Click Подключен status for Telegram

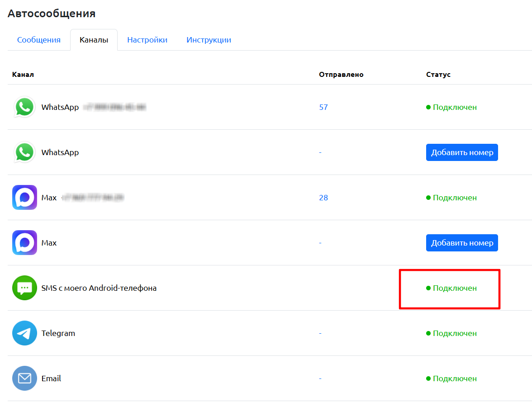(451, 333)
